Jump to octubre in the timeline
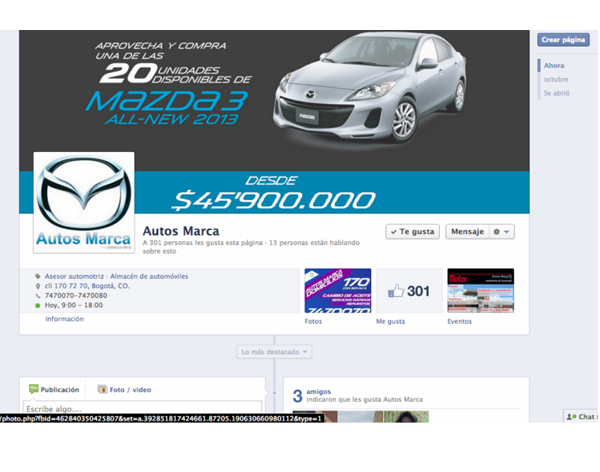Screen dimensions: 600x472 [556, 79]
